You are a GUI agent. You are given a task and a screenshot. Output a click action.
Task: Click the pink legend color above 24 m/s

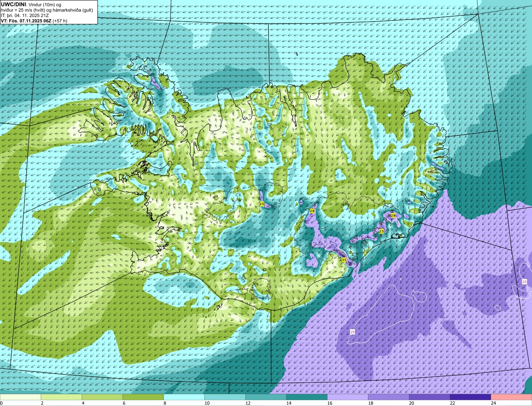tap(512, 397)
